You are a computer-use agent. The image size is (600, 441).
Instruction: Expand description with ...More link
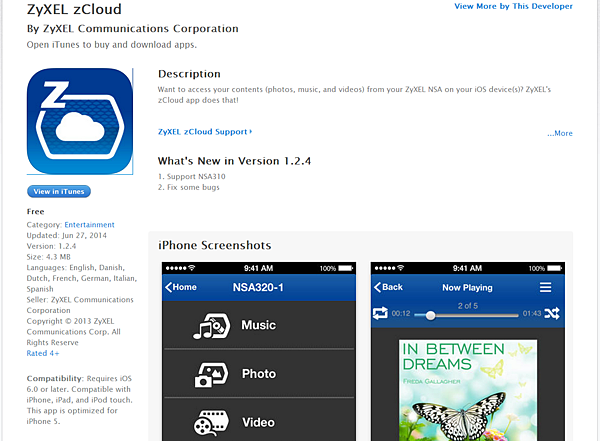559,133
